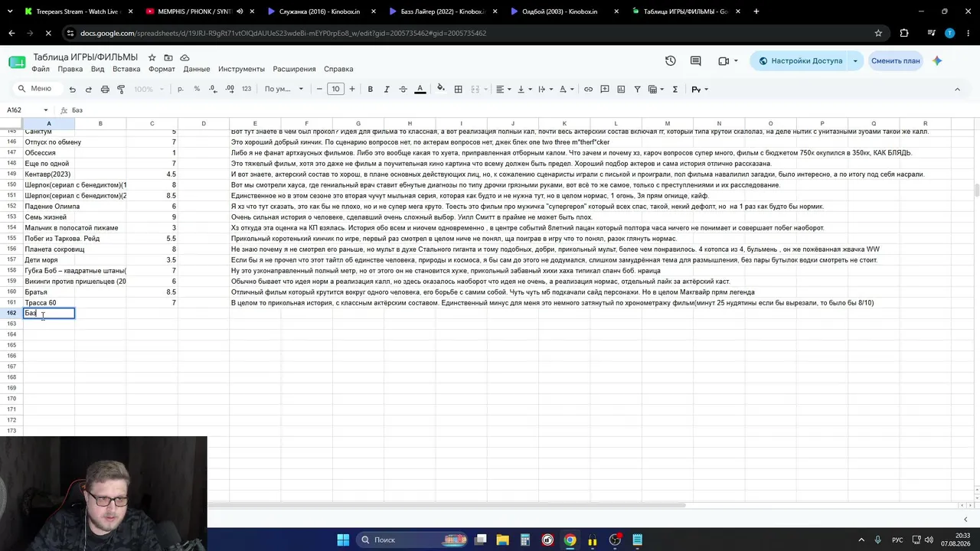Open the text color picker
980x551 pixels.
pos(420,90)
